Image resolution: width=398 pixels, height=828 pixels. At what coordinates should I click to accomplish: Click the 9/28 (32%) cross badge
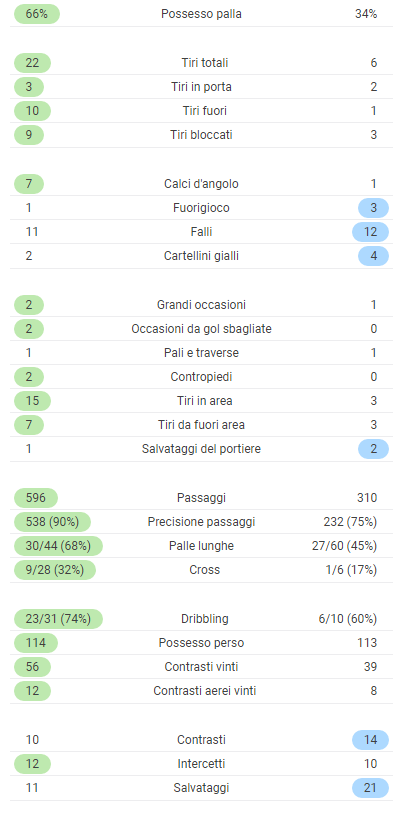[54, 570]
